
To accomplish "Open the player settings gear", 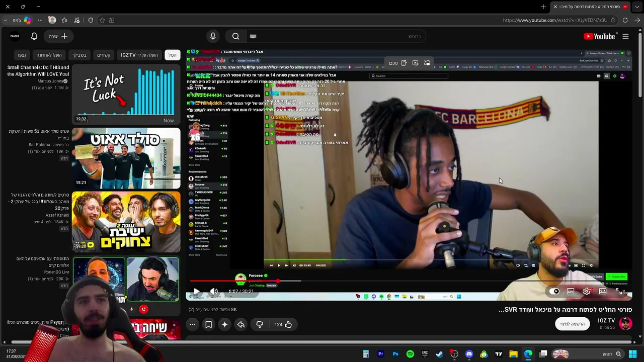I will (x=587, y=291).
